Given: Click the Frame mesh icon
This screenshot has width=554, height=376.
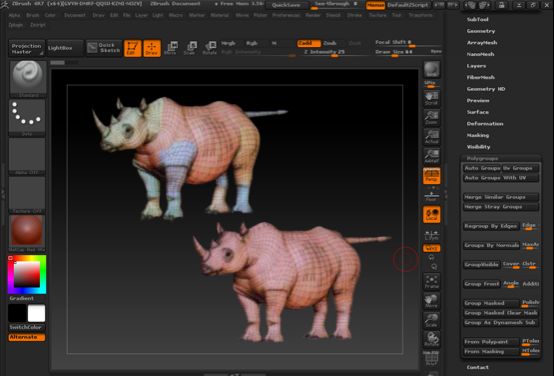Looking at the screenshot, I should [x=432, y=281].
